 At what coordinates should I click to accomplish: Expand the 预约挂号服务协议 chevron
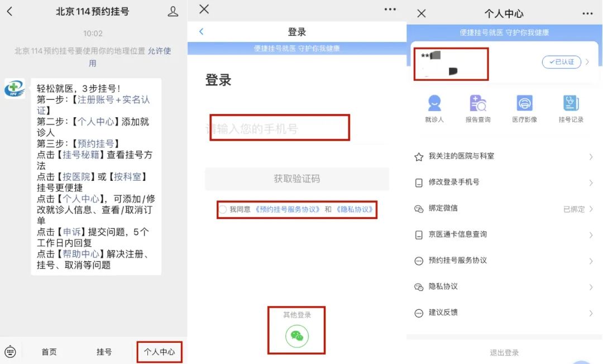coord(591,261)
